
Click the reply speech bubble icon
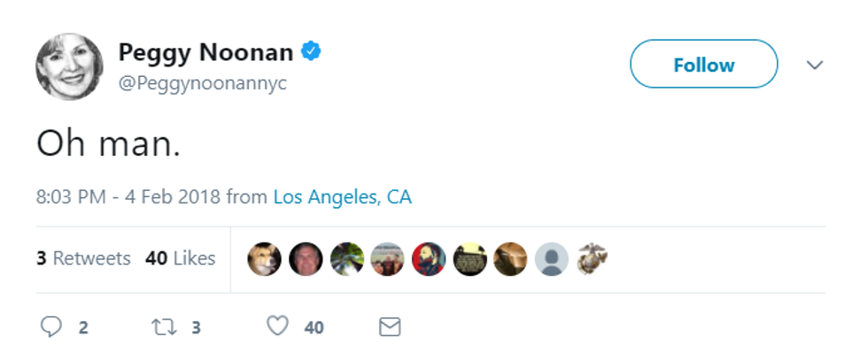coord(51,327)
